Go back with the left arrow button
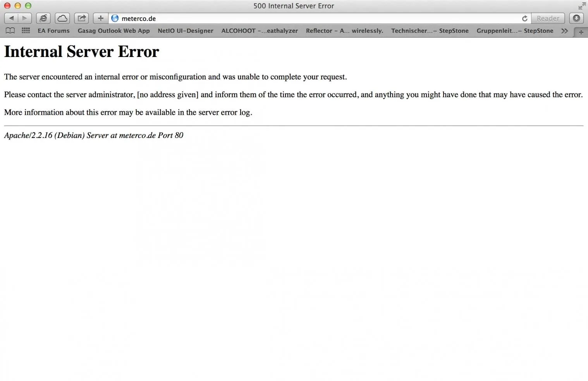This screenshot has width=588, height=381. pos(11,18)
